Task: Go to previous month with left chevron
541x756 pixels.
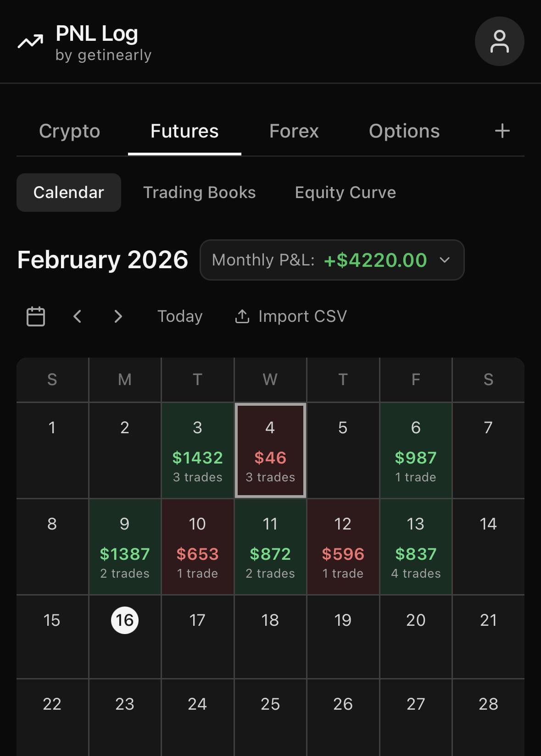Action: [78, 316]
